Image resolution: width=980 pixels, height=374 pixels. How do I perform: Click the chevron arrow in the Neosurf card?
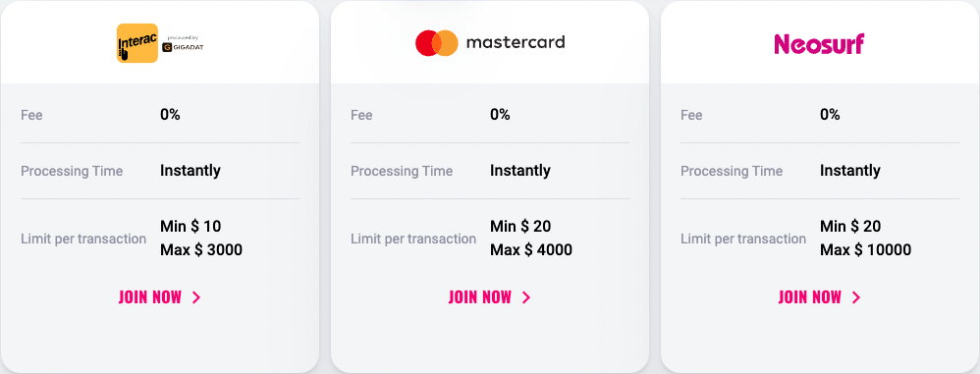click(x=856, y=297)
